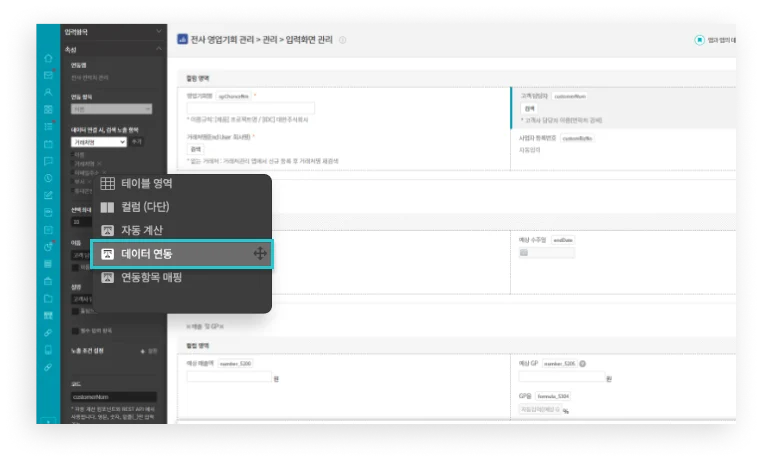Open the mail icon in teal sidebar
Viewport: 761px width, 461px height.
tap(48, 75)
